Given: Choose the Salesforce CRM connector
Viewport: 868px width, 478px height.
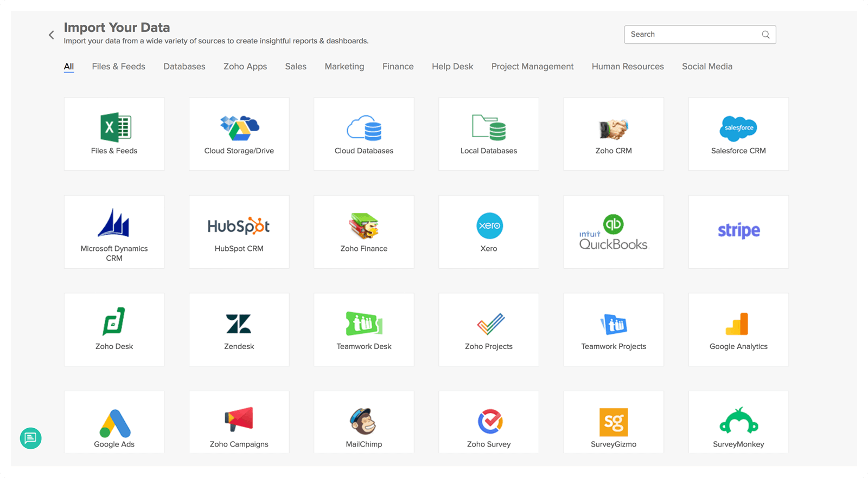Looking at the screenshot, I should coord(738,134).
